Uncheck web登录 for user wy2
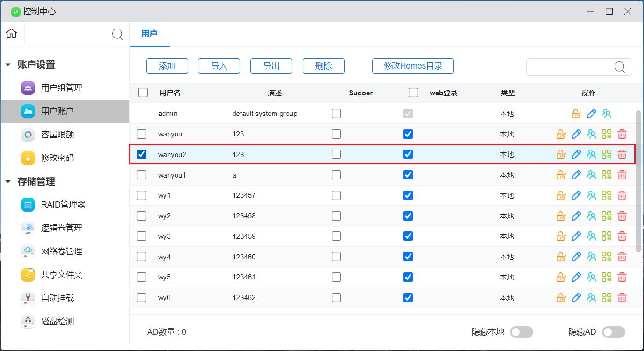644x351 pixels. pyautogui.click(x=408, y=216)
